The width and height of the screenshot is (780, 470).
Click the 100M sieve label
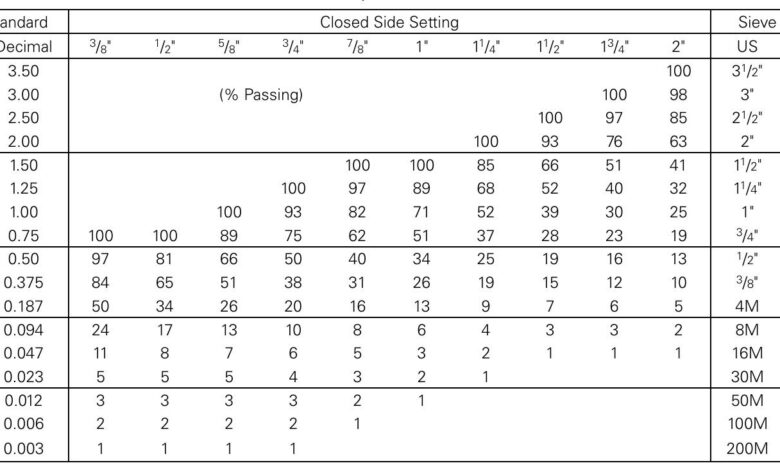tap(747, 424)
